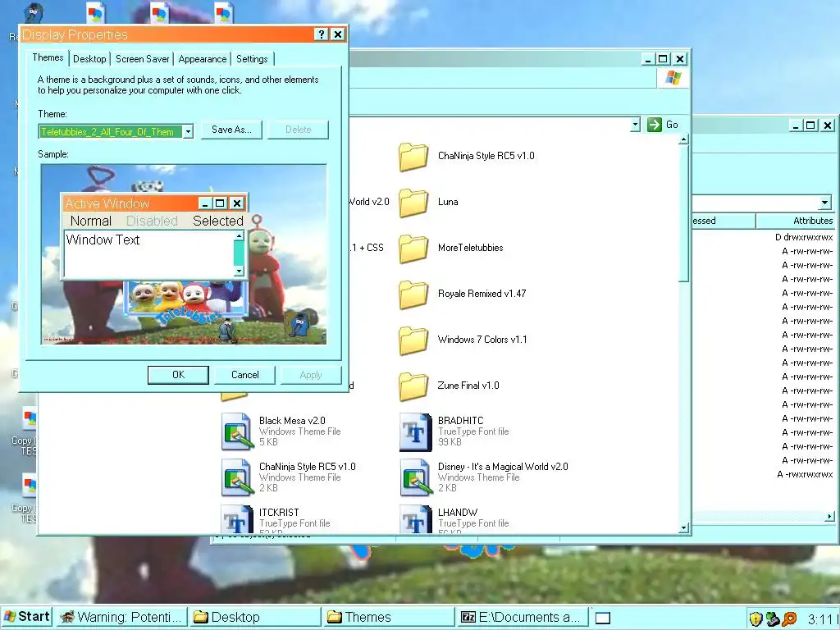Click the orange magnifier tray icon
840x630 pixels.
pos(789,619)
